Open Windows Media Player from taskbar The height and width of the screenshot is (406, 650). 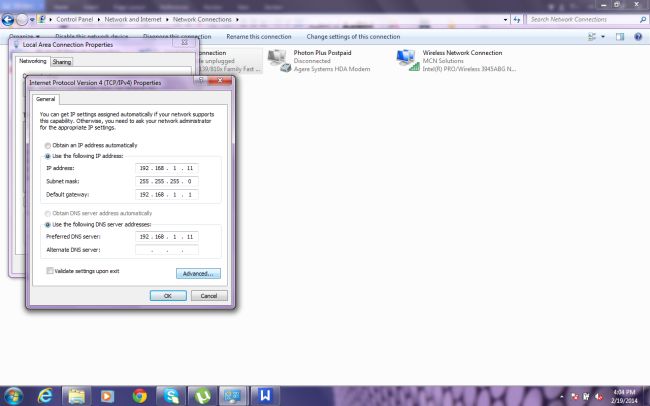[107, 396]
